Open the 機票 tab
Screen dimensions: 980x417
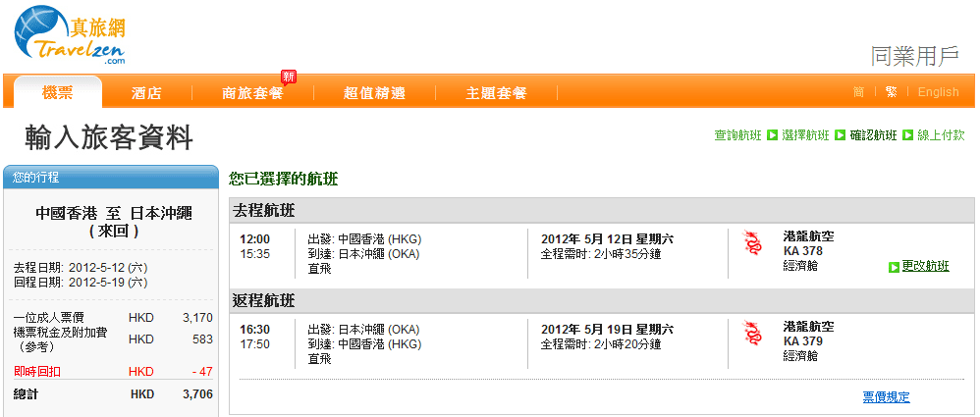57,92
